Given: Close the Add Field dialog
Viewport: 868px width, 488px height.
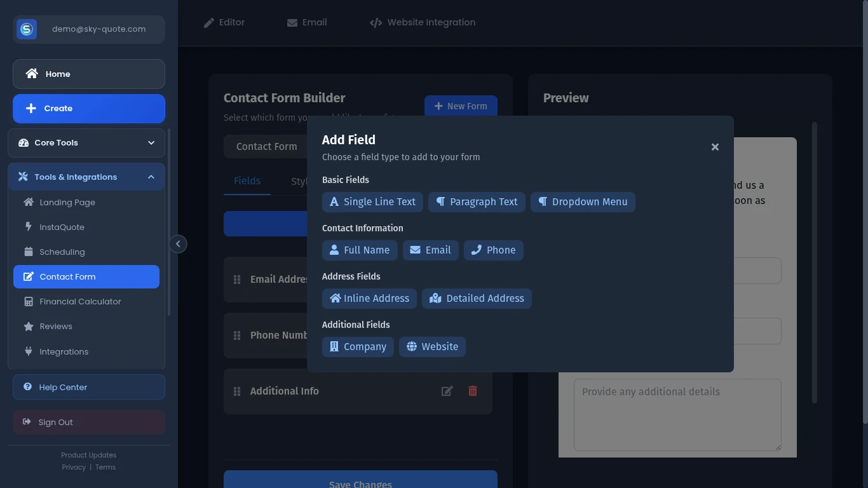Looking at the screenshot, I should [715, 147].
